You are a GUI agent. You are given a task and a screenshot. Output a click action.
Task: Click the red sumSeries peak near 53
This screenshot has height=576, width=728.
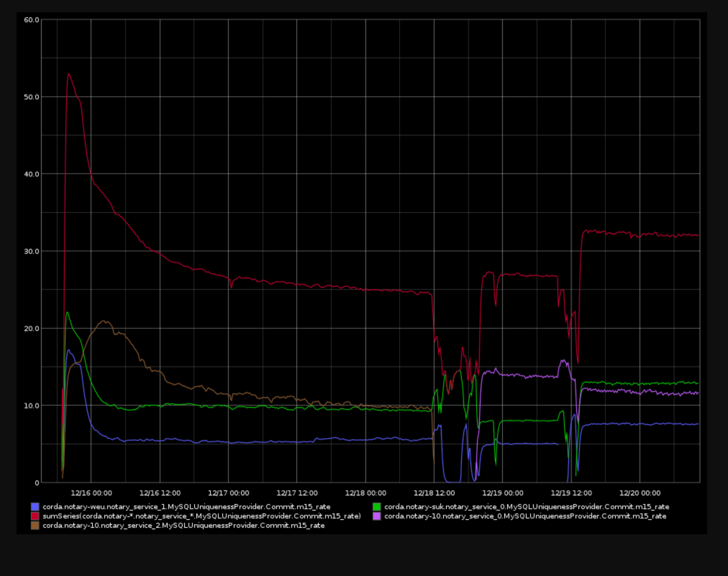(68, 74)
